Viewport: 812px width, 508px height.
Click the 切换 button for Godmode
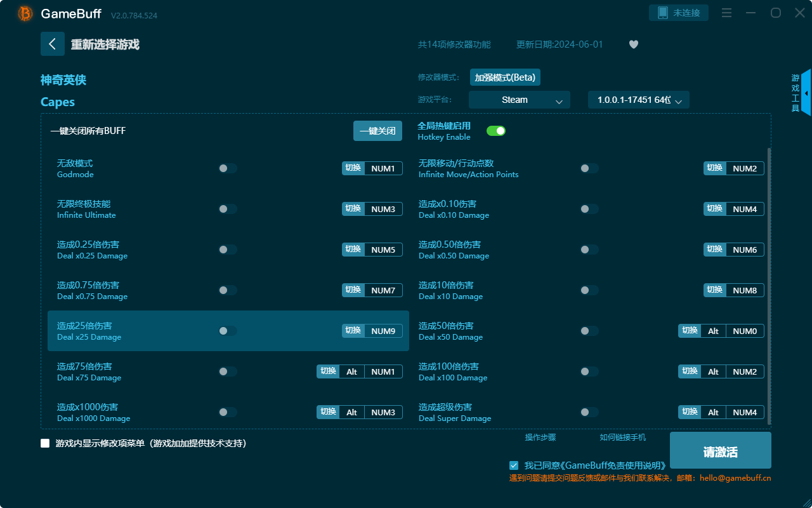(353, 168)
